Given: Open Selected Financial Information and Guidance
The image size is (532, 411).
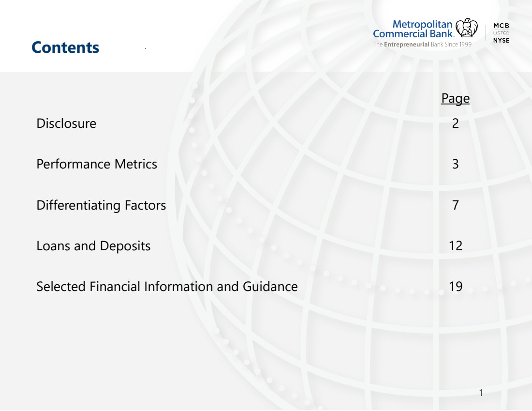Looking at the screenshot, I should pos(167,286).
